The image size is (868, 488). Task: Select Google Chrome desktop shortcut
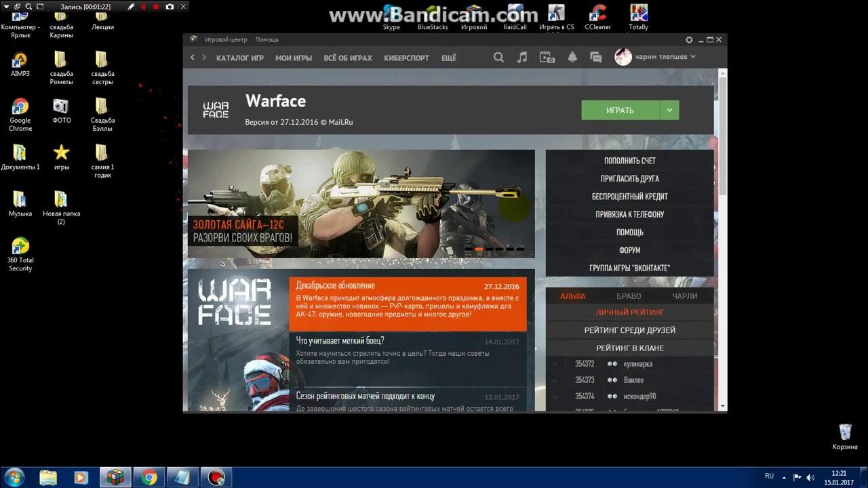pos(20,115)
